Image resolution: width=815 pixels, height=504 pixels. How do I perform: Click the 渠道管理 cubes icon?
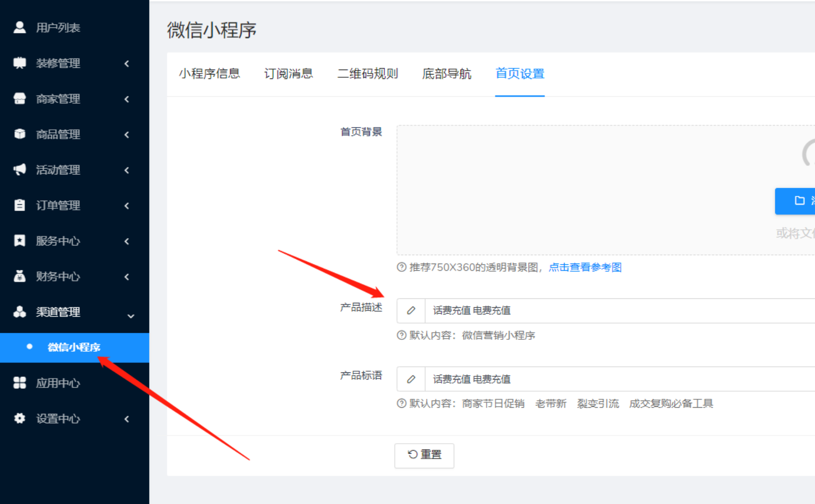[x=20, y=312]
